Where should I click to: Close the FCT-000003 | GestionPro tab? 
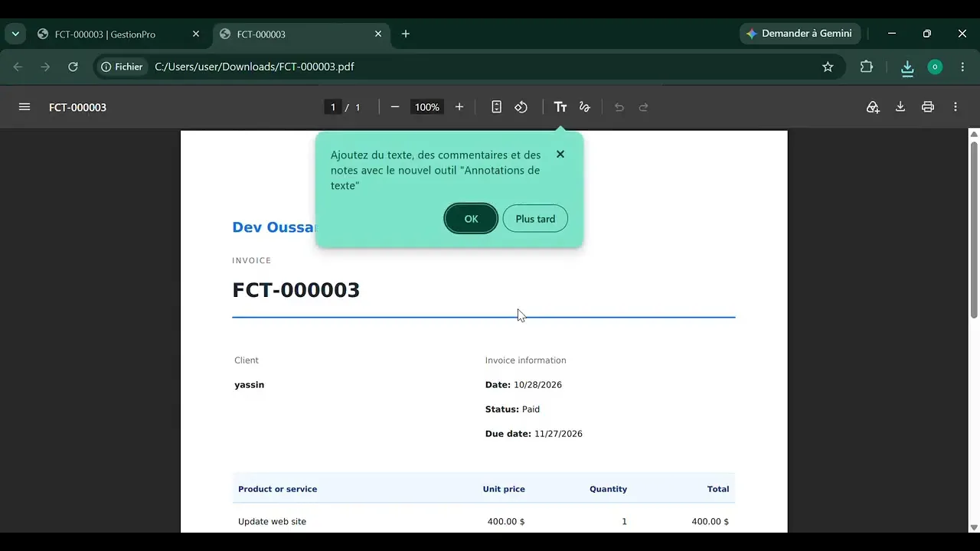196,34
